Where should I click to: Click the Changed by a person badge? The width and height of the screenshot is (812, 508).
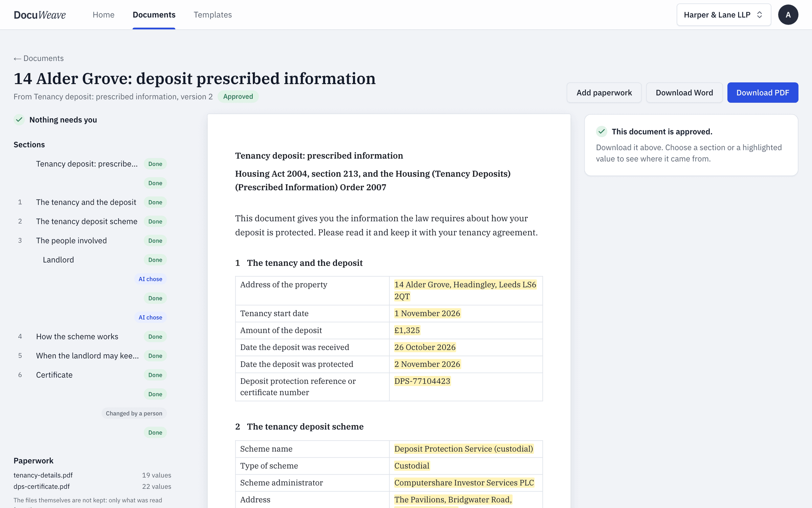134,414
